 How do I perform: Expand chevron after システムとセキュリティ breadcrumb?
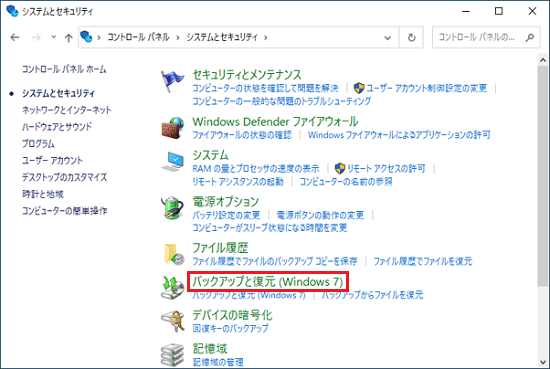(266, 38)
